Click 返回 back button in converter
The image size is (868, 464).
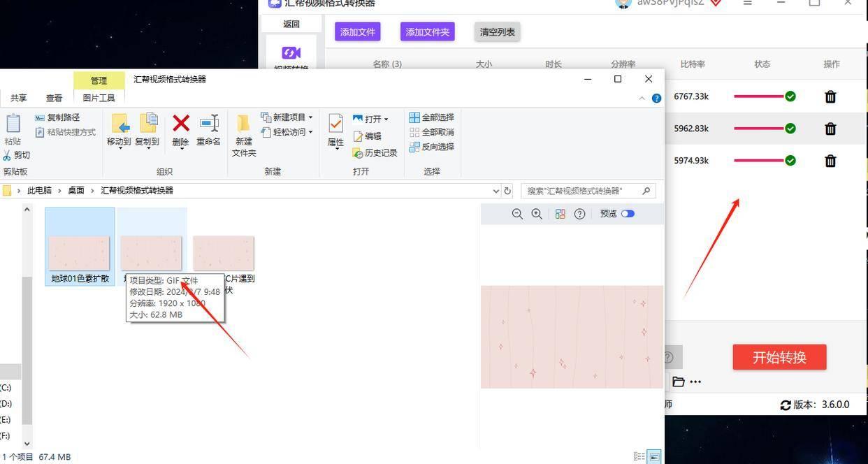point(291,24)
